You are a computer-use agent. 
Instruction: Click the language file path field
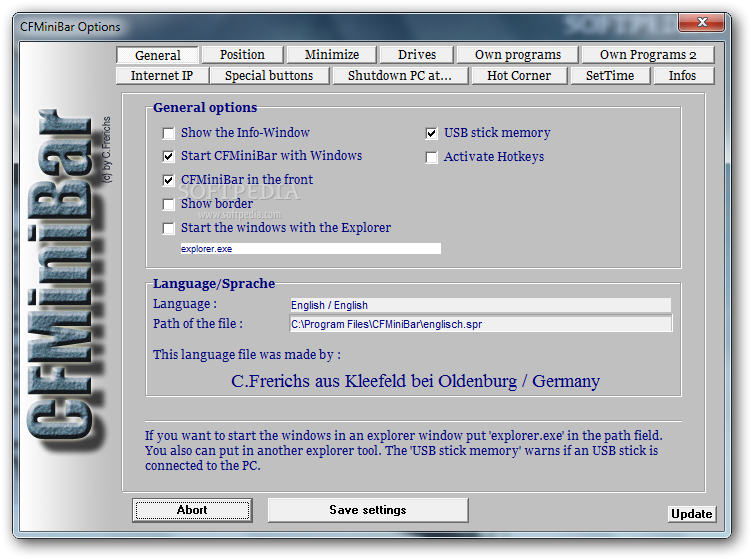(481, 324)
